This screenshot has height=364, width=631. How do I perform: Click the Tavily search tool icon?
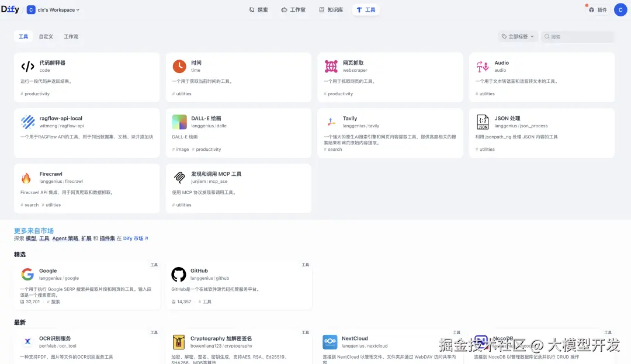(x=330, y=121)
